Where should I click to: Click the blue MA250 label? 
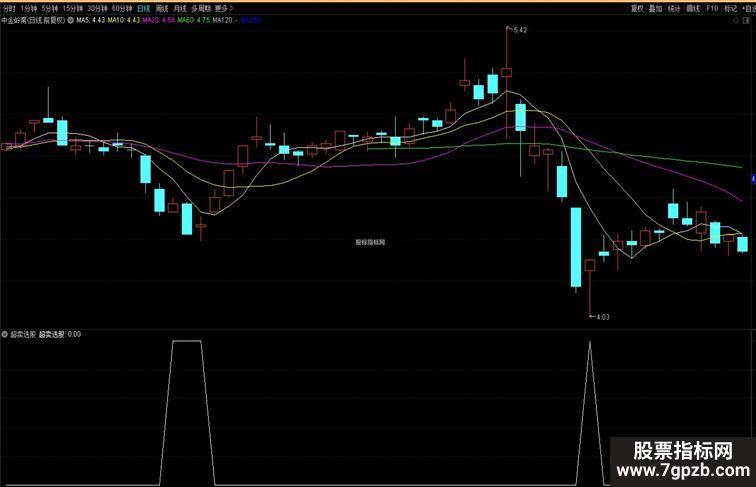(x=251, y=20)
